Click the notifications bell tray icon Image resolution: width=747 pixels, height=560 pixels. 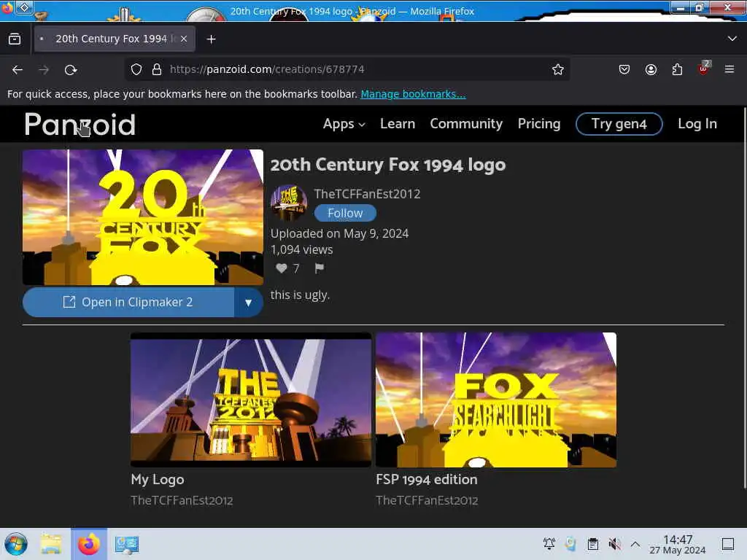(x=549, y=543)
